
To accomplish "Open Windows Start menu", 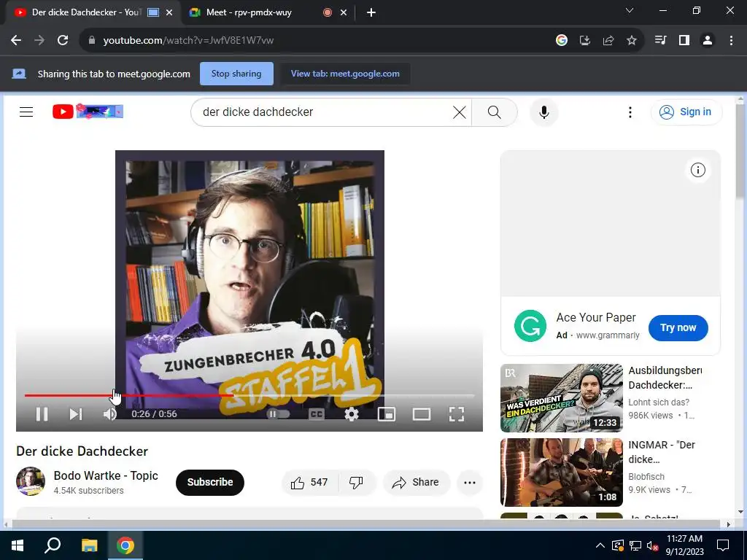I will (x=18, y=545).
